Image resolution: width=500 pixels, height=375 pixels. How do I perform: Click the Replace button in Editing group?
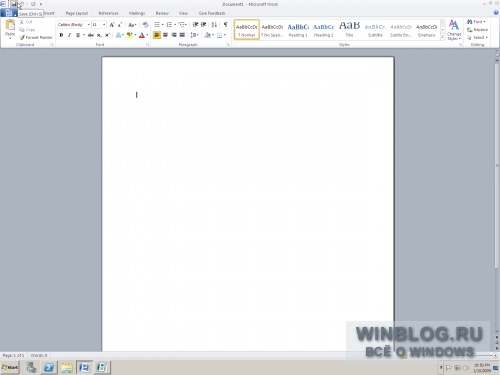[478, 30]
